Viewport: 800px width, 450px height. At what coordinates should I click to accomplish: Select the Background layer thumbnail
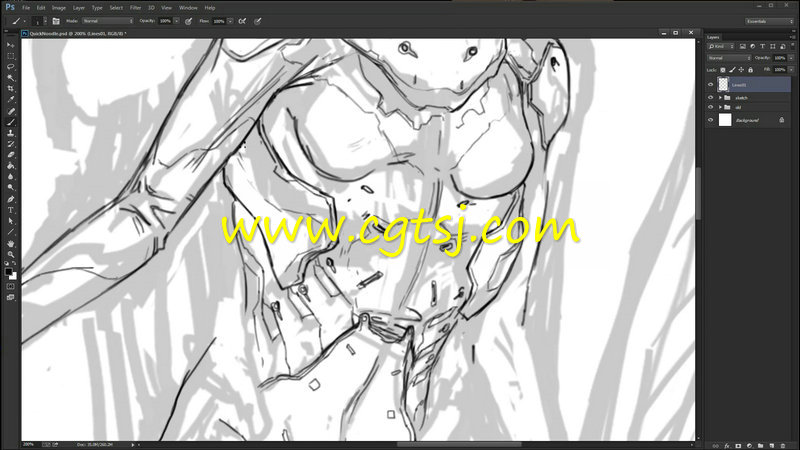pos(725,120)
